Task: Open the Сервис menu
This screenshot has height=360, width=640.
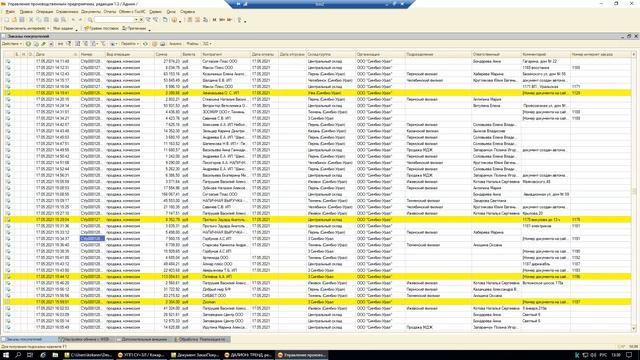Action: tap(155, 12)
